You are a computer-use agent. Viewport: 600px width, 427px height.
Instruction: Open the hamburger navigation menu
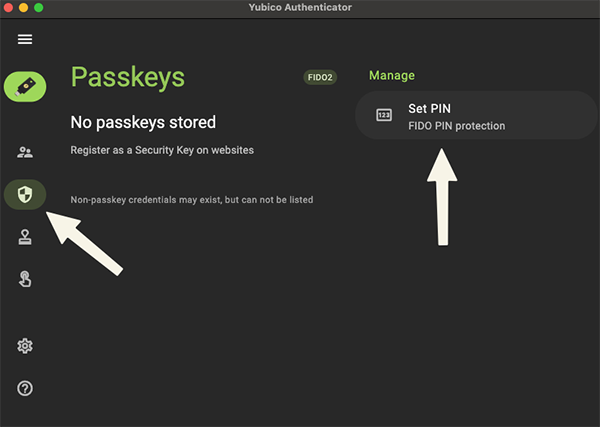point(25,39)
